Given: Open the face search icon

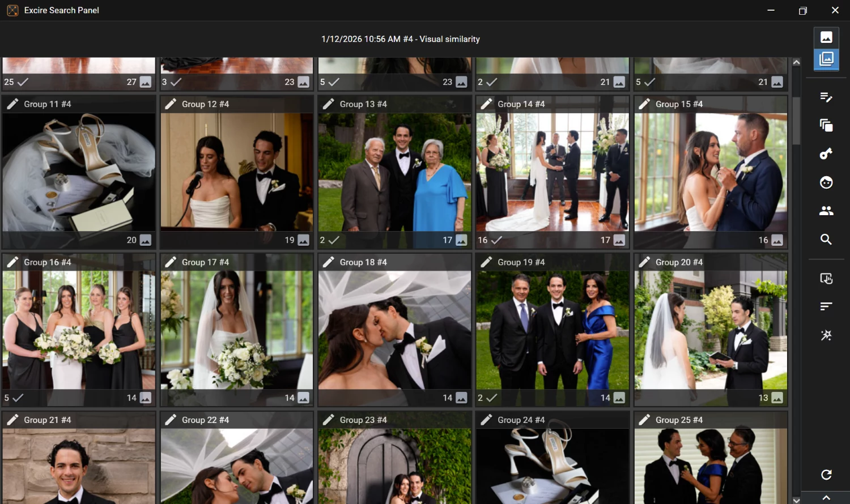Looking at the screenshot, I should pos(826,182).
